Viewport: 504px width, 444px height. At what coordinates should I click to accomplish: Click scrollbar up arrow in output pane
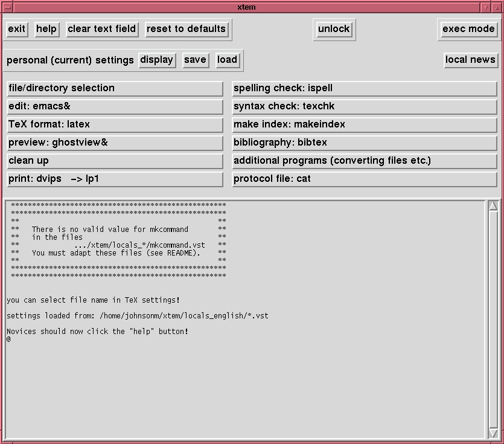tap(493, 206)
